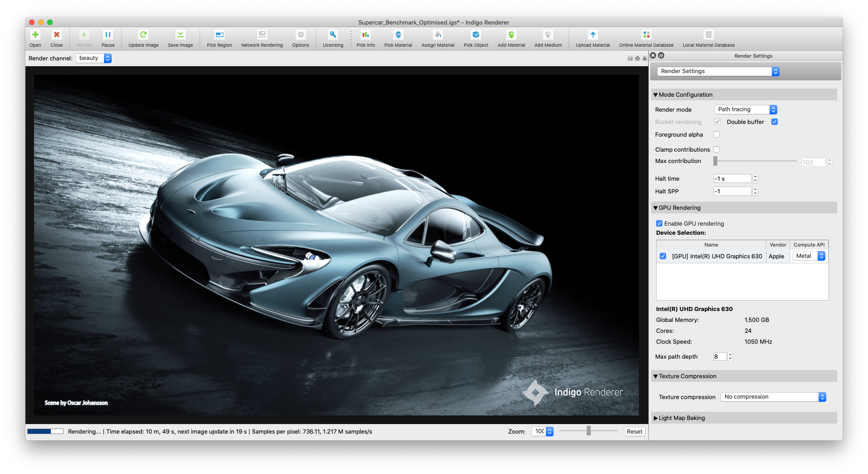The width and height of the screenshot is (868, 474).
Task: Turn on Clamp contributions
Action: point(716,149)
